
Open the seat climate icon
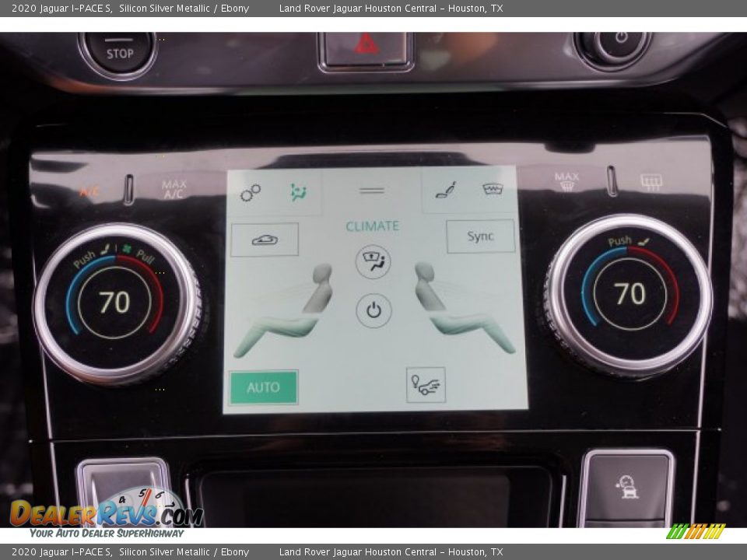[446, 190]
